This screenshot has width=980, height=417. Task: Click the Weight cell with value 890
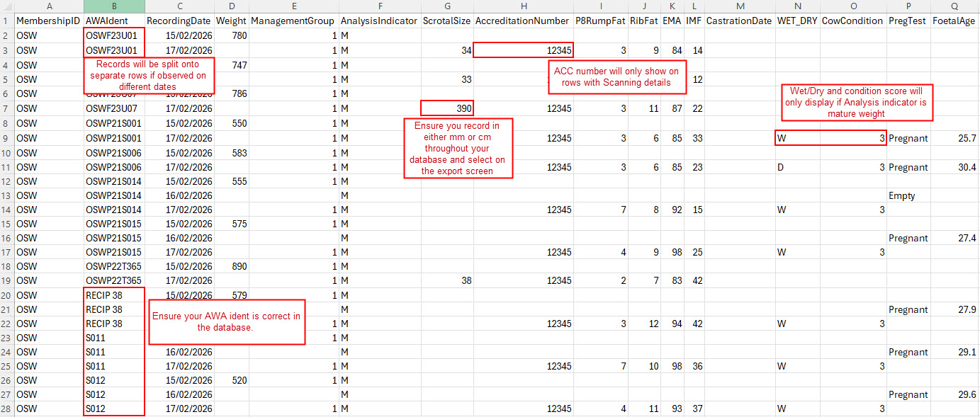tap(231, 266)
